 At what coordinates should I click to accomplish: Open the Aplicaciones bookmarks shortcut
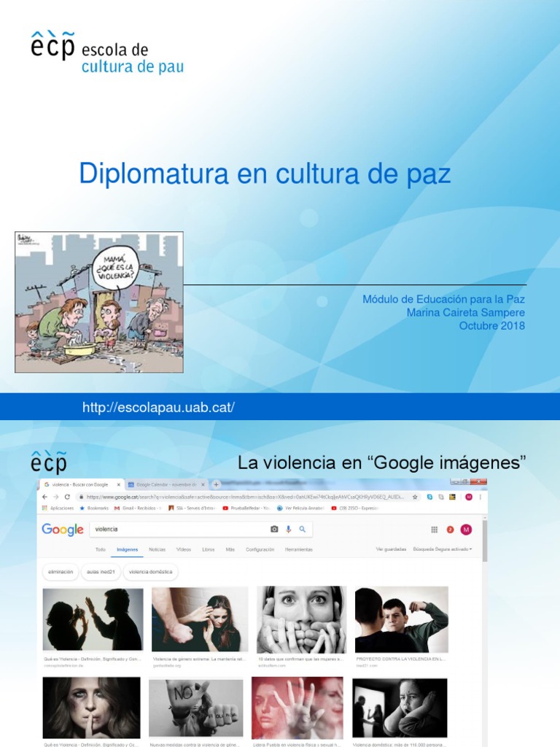(58, 508)
